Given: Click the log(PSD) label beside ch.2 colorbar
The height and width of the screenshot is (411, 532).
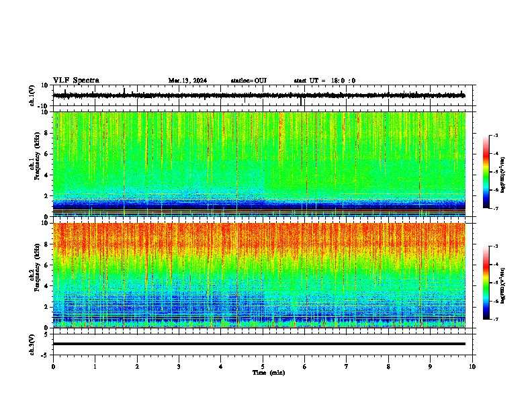Looking at the screenshot, I should click(502, 285).
